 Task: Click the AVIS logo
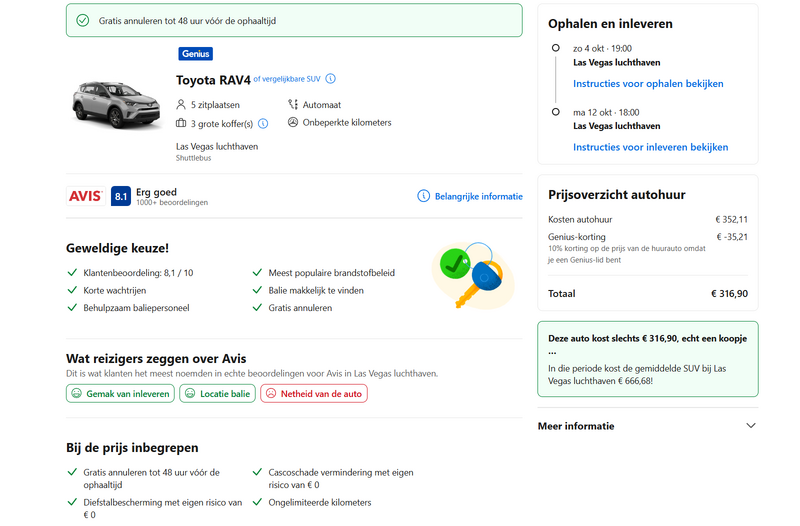(86, 196)
